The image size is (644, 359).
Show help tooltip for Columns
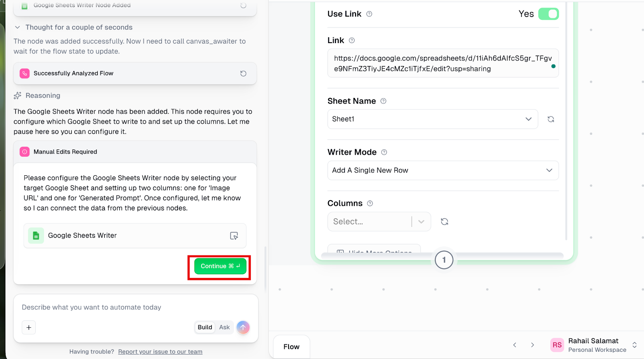coord(370,203)
